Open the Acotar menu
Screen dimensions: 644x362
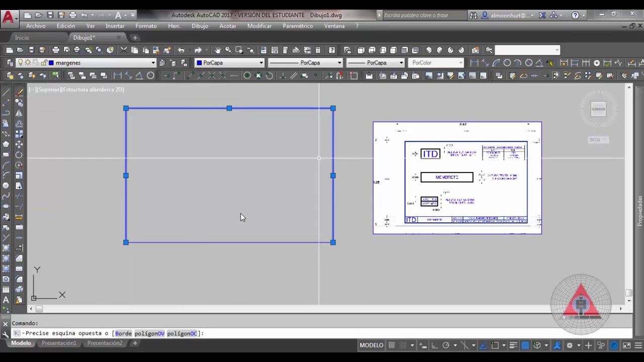click(228, 26)
